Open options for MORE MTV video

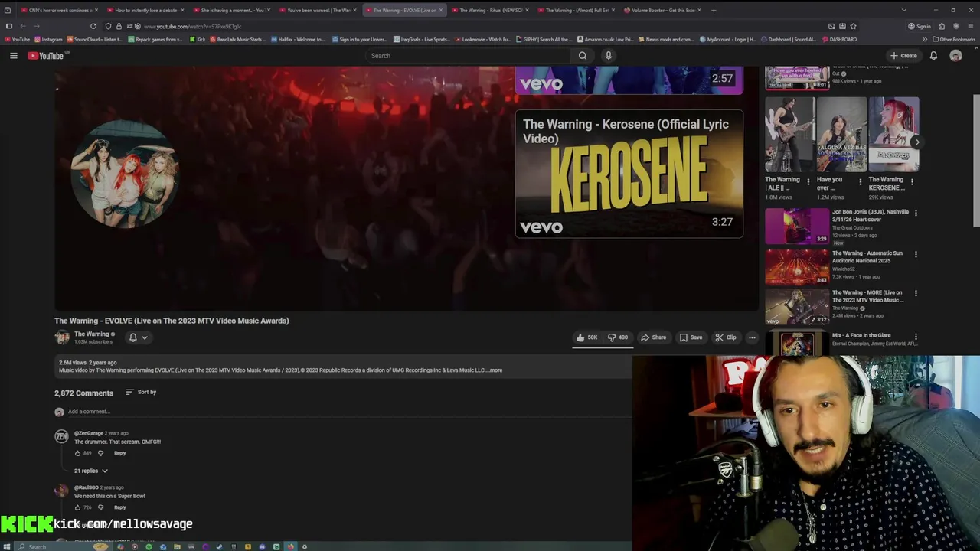click(x=916, y=293)
